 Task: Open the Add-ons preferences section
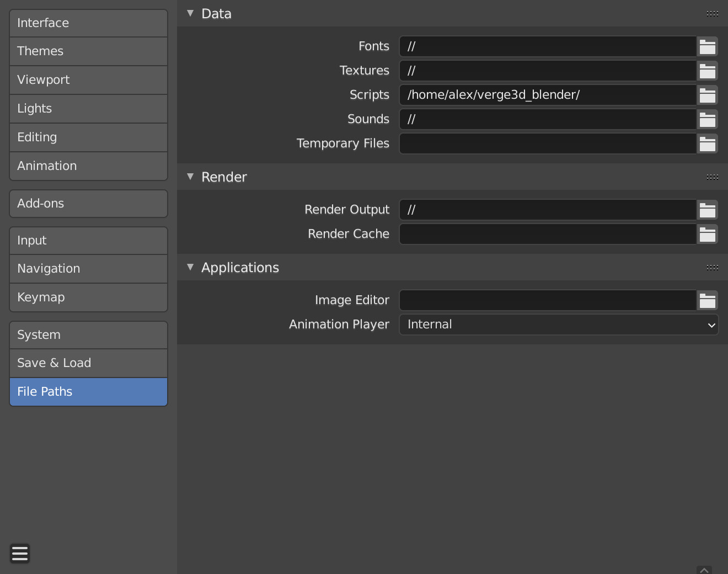(88, 204)
